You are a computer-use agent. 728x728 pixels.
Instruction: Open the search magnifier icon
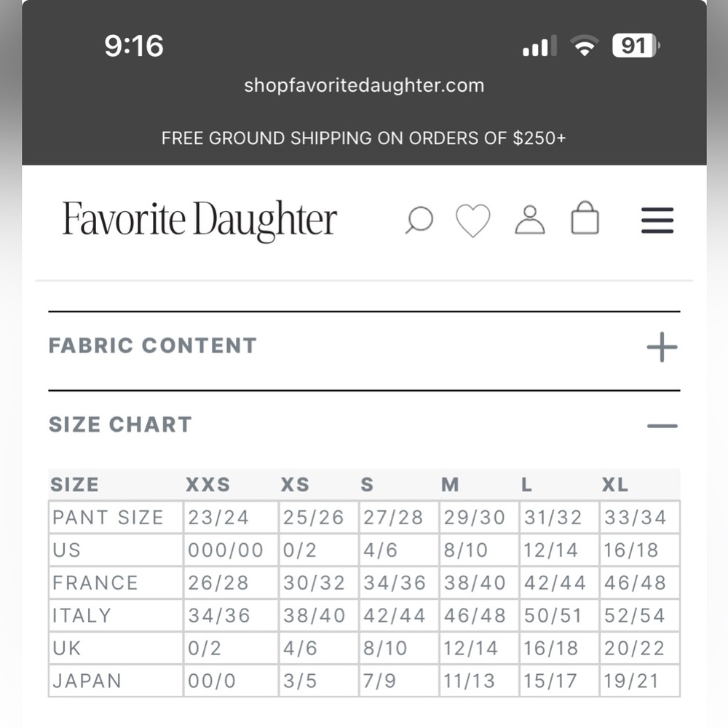pos(419,220)
